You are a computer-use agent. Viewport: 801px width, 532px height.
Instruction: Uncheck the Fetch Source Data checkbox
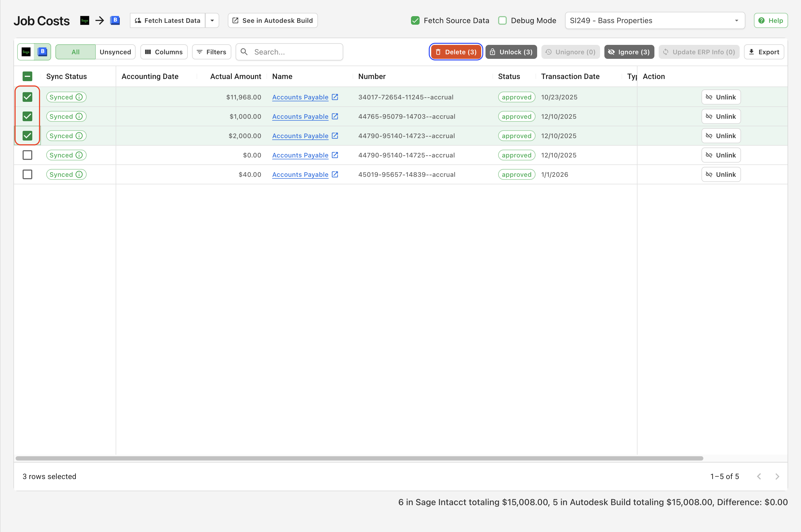tap(415, 21)
